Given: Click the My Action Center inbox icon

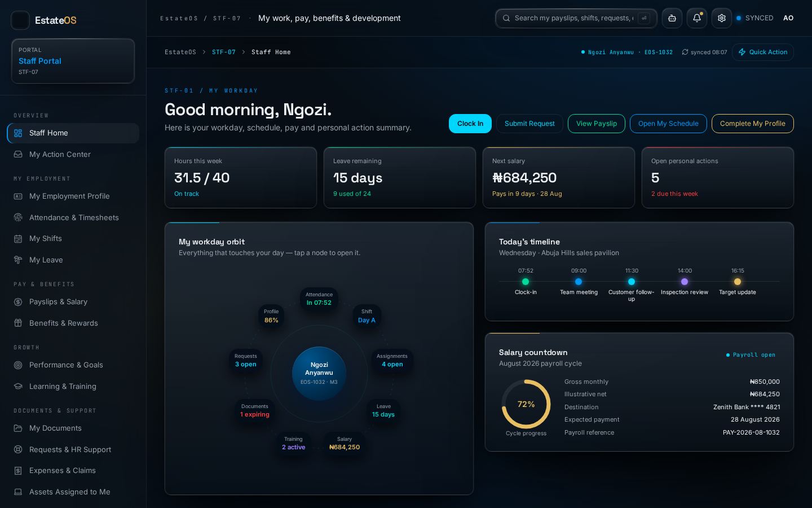Looking at the screenshot, I should pyautogui.click(x=18, y=154).
